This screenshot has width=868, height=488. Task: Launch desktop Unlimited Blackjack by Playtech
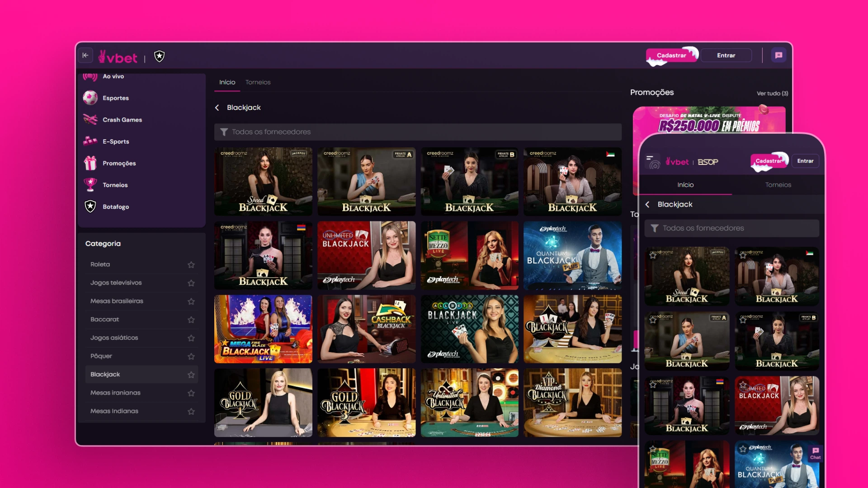tap(366, 255)
